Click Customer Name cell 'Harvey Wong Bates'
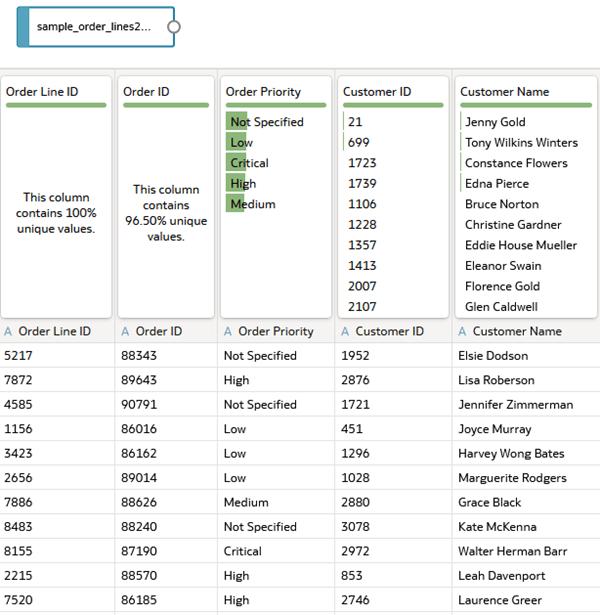The height and width of the screenshot is (615, 600). click(x=526, y=453)
